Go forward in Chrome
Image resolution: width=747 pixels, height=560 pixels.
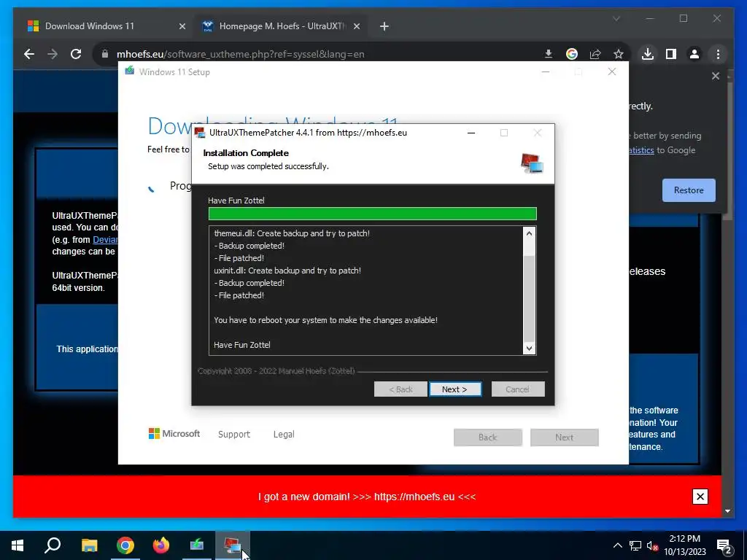(53, 54)
